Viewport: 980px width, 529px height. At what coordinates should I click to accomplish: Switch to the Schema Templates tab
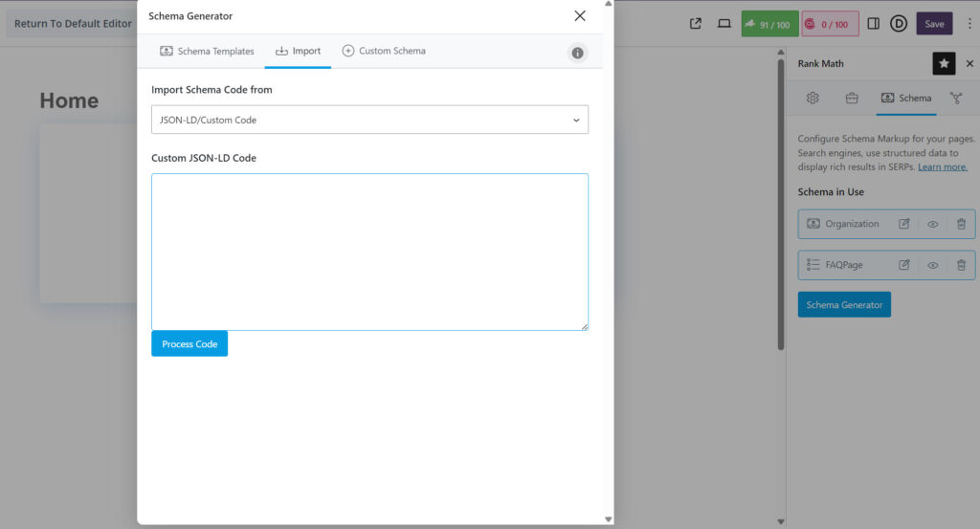click(x=207, y=52)
